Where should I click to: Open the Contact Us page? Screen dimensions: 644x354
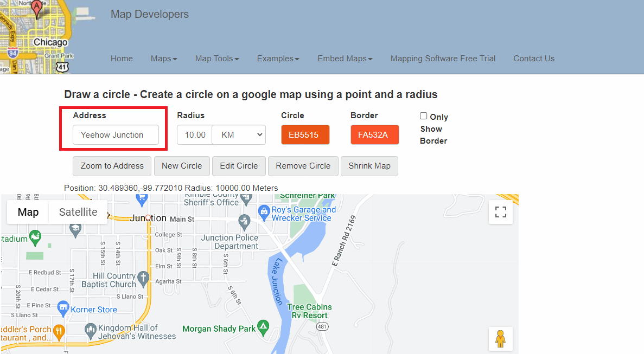[x=534, y=59]
